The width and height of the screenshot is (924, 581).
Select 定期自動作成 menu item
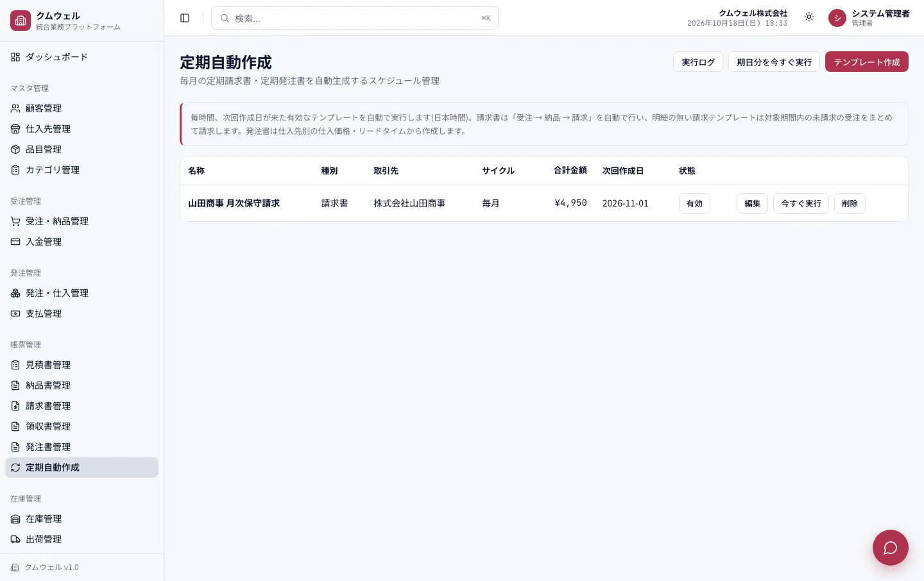(x=81, y=467)
